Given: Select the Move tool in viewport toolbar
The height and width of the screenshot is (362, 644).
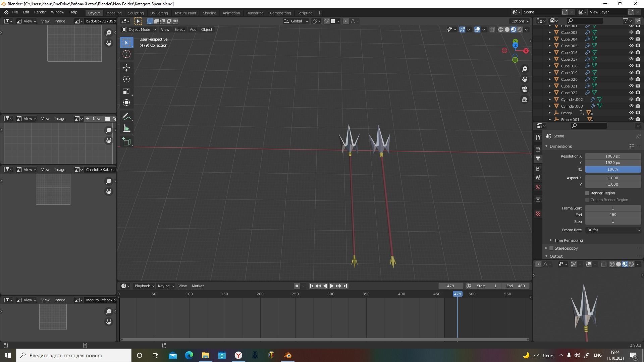Looking at the screenshot, I should click(x=126, y=67).
